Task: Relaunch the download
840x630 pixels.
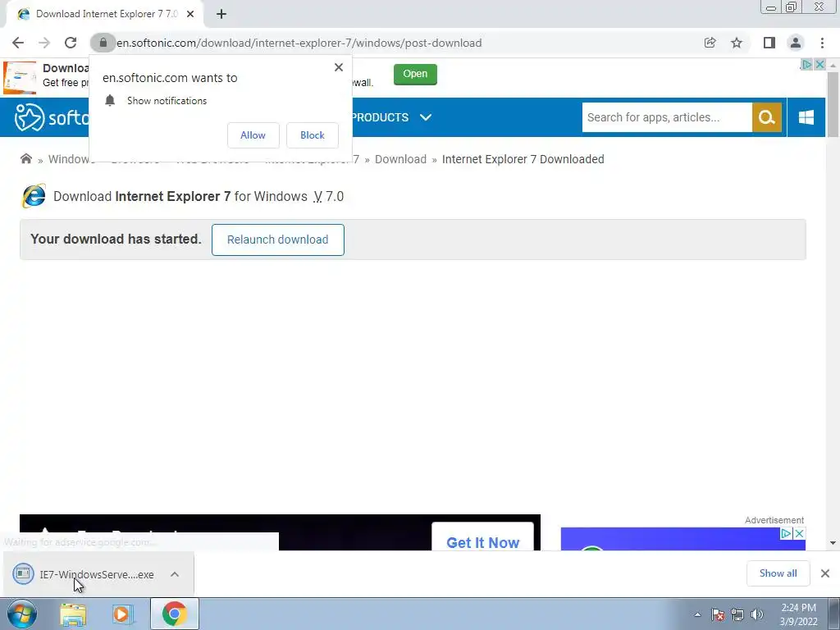Action: pyautogui.click(x=277, y=240)
